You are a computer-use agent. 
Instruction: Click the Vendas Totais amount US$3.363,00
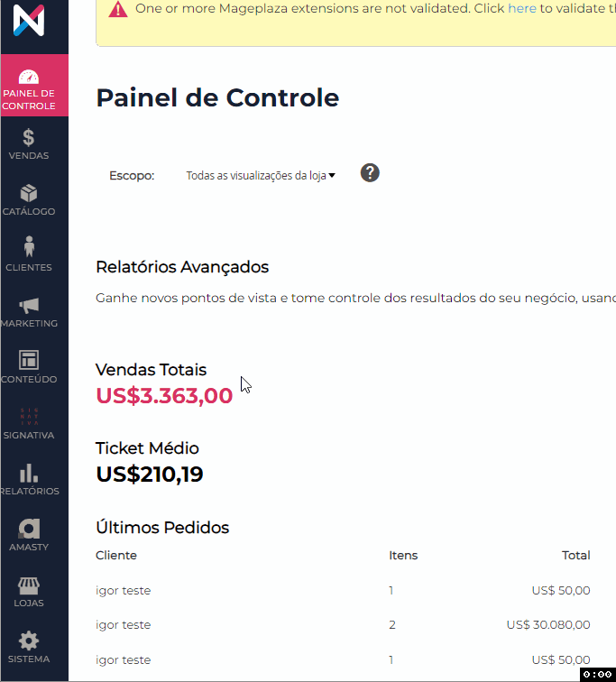point(164,395)
